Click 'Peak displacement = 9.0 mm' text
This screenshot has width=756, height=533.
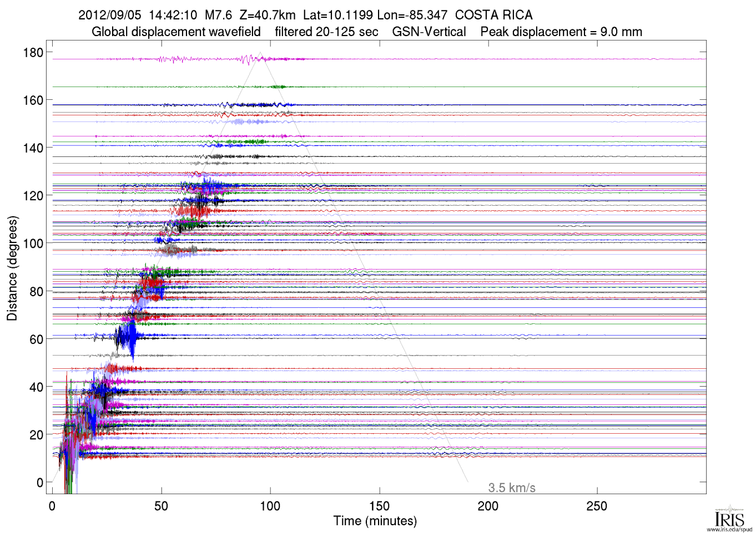(x=561, y=32)
